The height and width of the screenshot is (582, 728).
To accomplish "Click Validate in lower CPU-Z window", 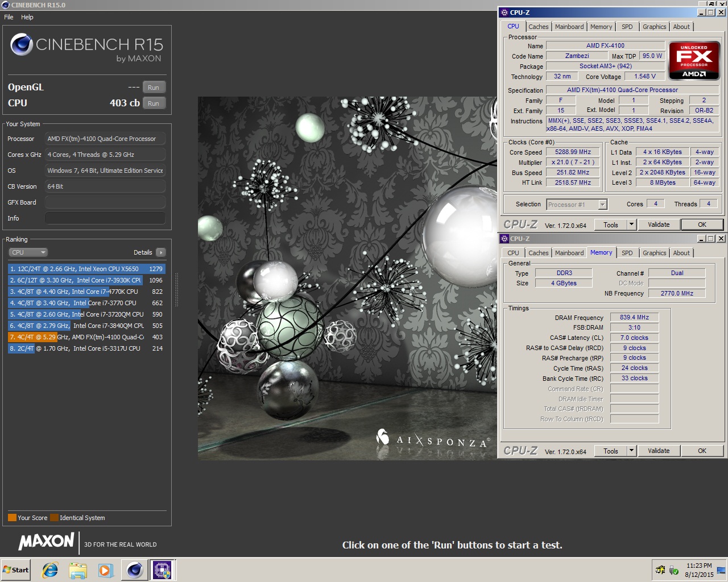I will [x=659, y=451].
